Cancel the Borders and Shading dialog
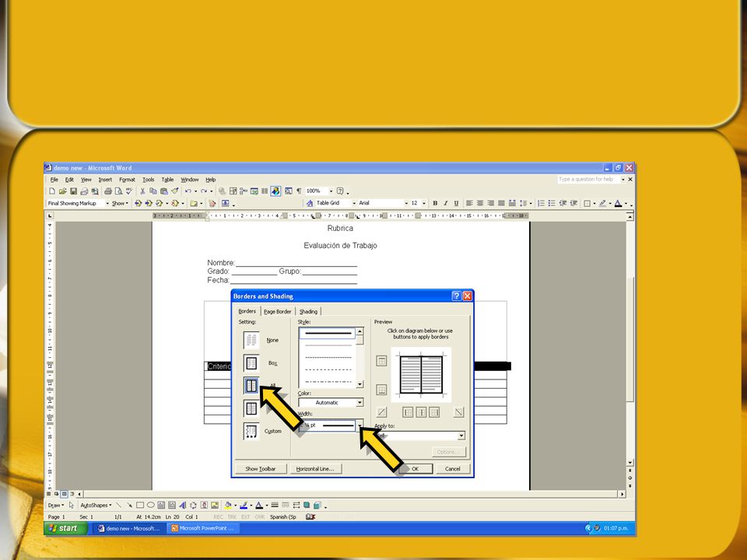 pos(453,469)
